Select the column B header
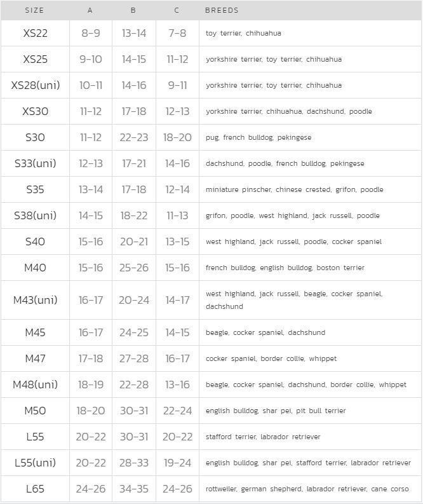The height and width of the screenshot is (504, 423). [x=133, y=10]
